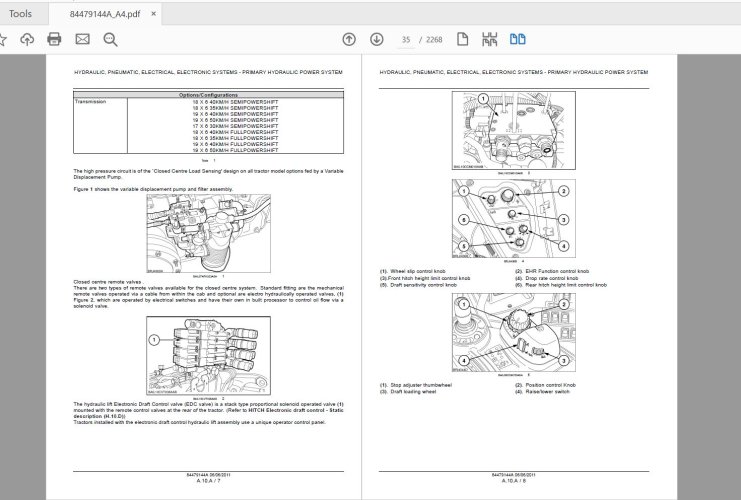Click 'Stop adjuster thumbwheel' caption
The width and height of the screenshot is (741, 500).
416,385
